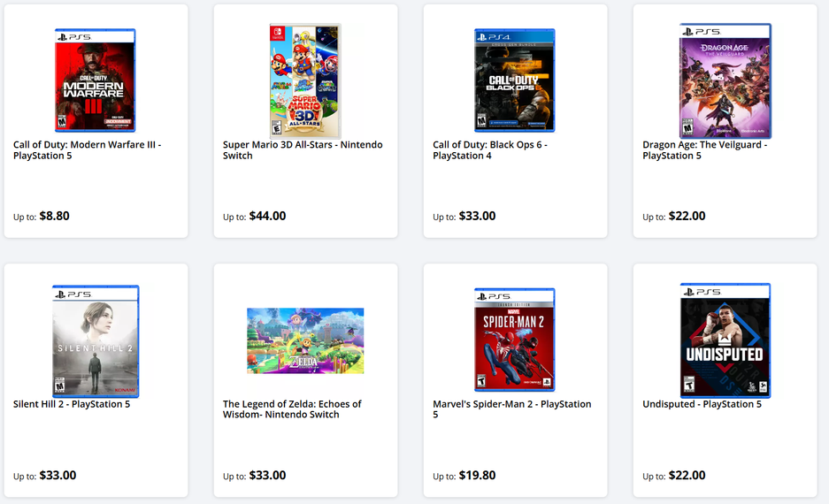Click the Marvel's Spider-Man 2 title link
The height and width of the screenshot is (504, 829).
[x=511, y=409]
